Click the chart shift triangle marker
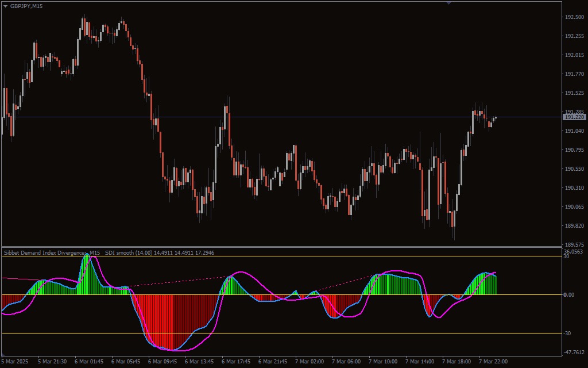588x368 pixels. (x=448, y=3)
